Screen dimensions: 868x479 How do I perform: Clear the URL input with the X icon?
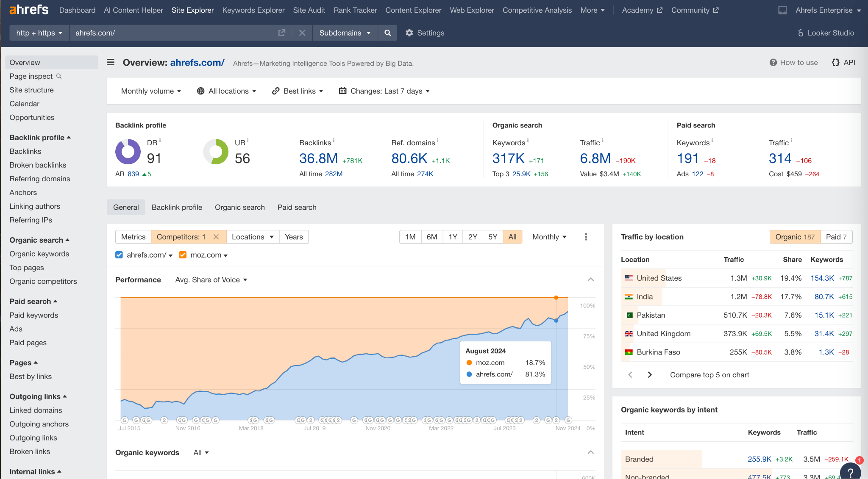[302, 33]
